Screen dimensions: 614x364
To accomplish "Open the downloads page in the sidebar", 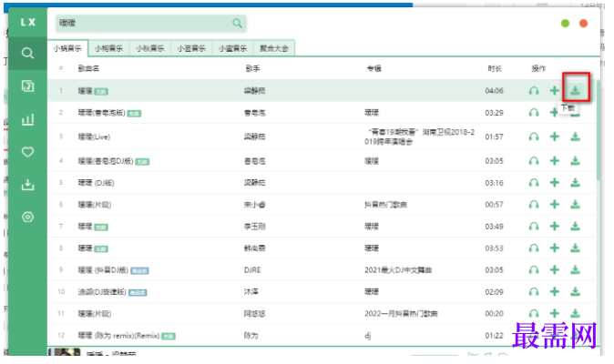I will point(27,184).
